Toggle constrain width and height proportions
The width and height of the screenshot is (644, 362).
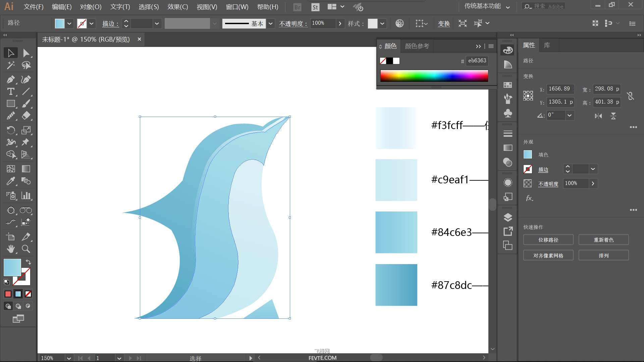point(631,96)
